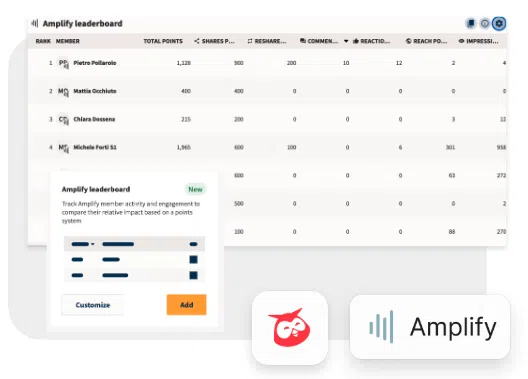Click Chiara Dossena's avatar icon

coord(63,119)
